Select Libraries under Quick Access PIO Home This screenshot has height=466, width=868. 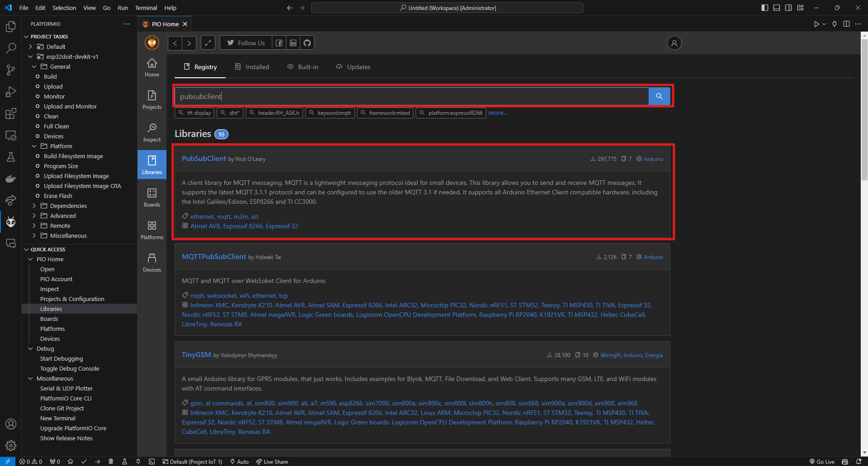51,309
